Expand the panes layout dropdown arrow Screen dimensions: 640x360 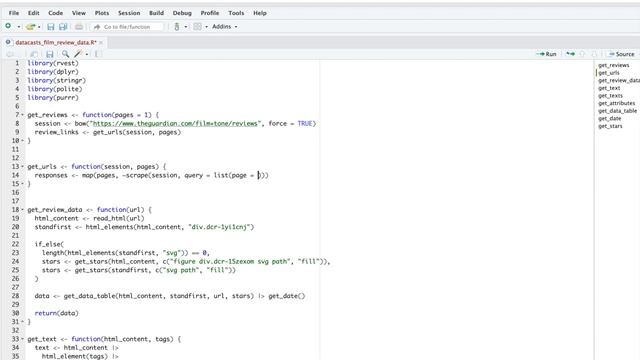click(x=206, y=27)
